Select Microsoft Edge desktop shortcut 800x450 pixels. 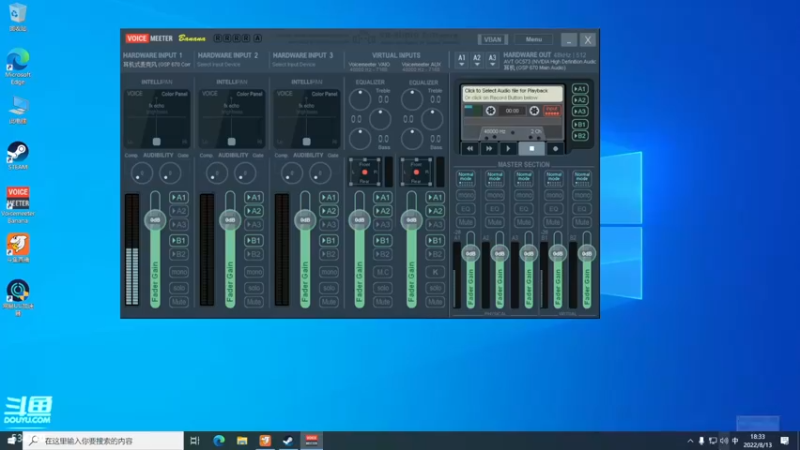point(18,66)
